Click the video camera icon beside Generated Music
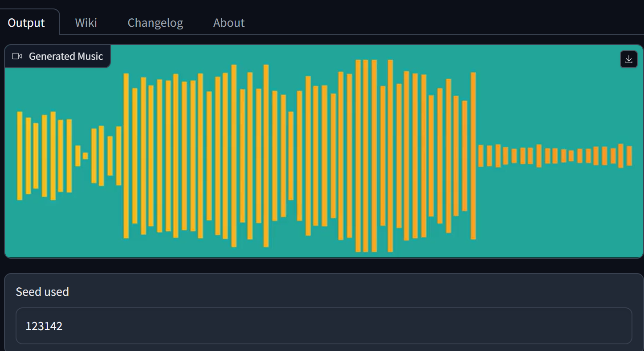 click(x=17, y=56)
